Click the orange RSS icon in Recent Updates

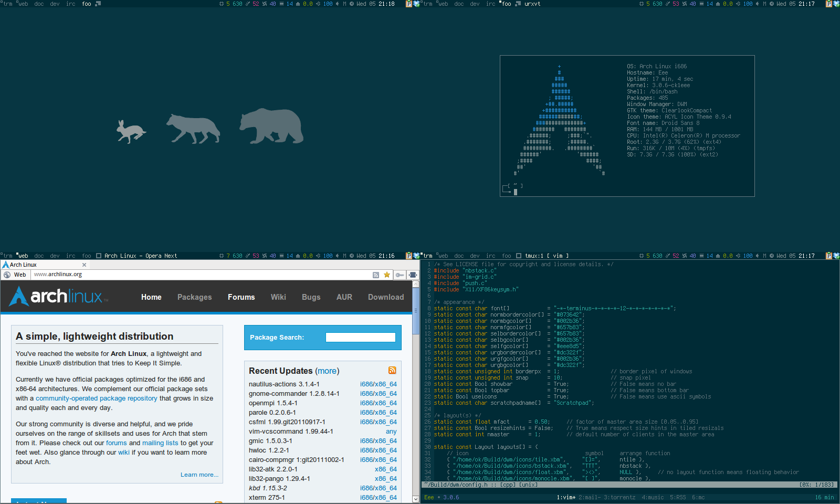point(392,370)
